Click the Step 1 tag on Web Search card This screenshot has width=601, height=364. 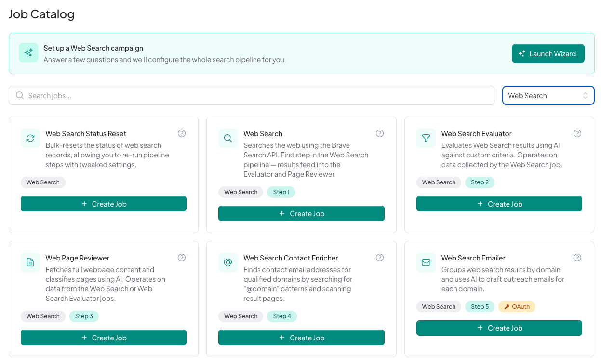[281, 192]
